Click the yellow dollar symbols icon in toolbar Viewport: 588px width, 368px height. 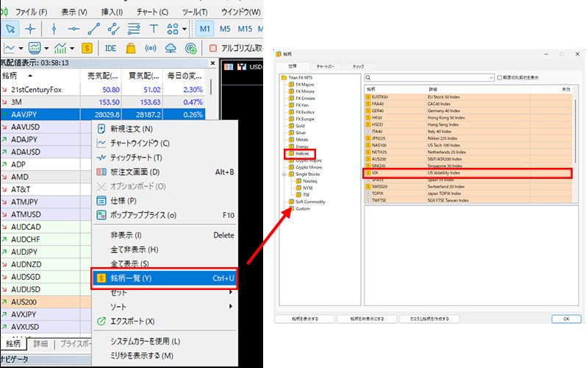point(87,49)
